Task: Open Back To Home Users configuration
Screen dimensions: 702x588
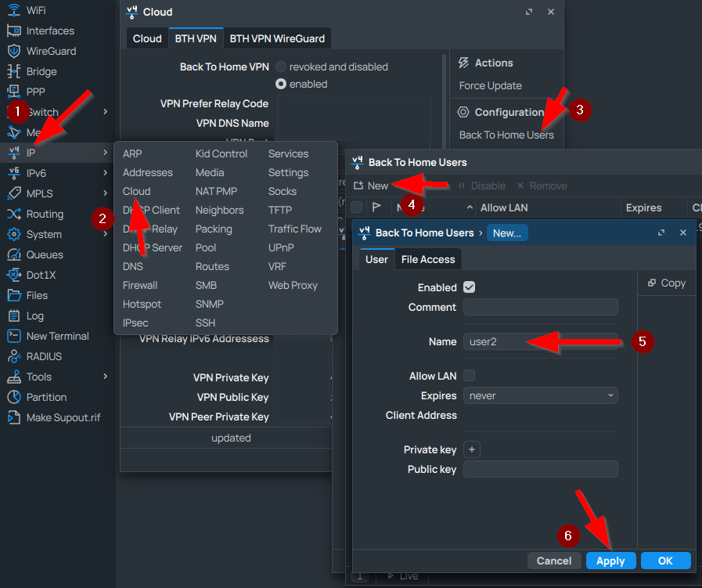Action: (506, 135)
